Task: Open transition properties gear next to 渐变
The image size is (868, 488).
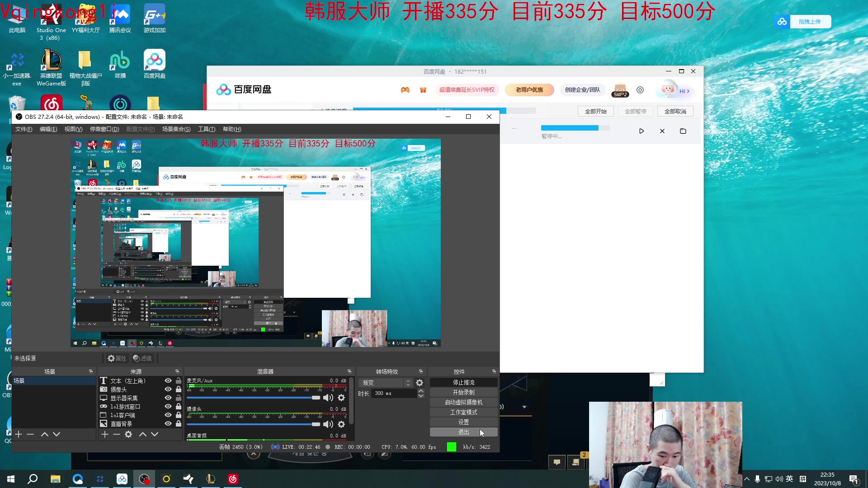Action: point(420,383)
